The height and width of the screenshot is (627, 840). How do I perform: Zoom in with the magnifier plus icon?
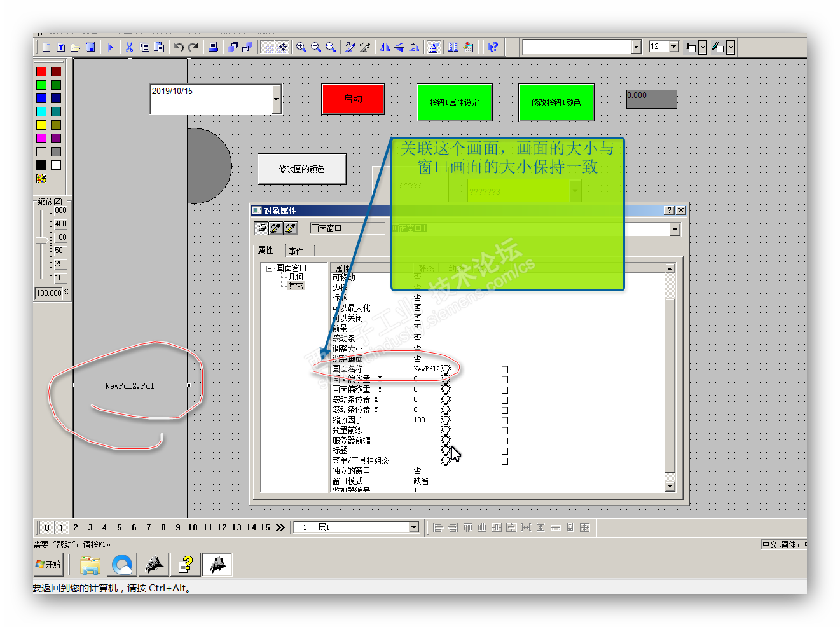pyautogui.click(x=301, y=47)
